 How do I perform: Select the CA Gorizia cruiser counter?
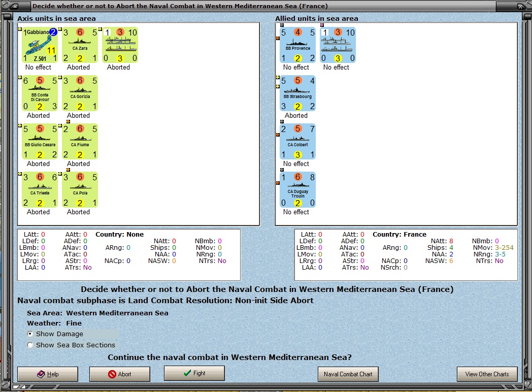pyautogui.click(x=80, y=93)
